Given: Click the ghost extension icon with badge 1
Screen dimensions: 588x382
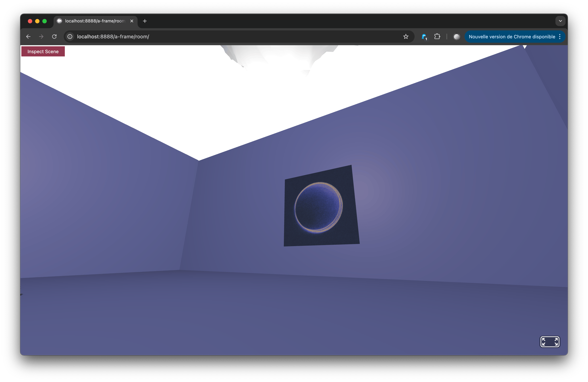Looking at the screenshot, I should [x=424, y=37].
